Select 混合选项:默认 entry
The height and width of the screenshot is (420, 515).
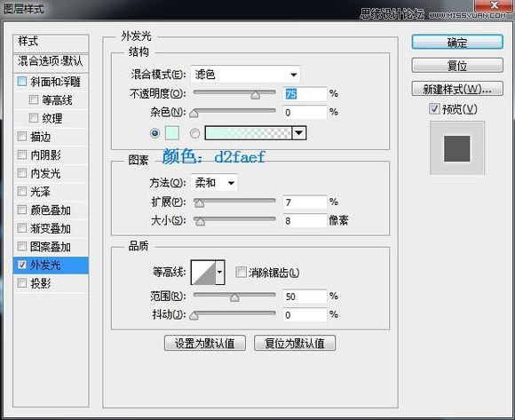51,62
